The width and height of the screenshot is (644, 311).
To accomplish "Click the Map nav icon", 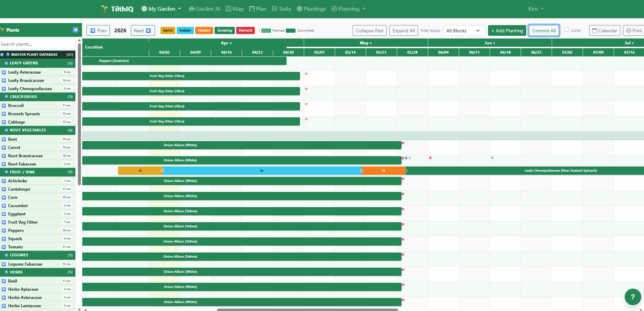I will coord(228,9).
